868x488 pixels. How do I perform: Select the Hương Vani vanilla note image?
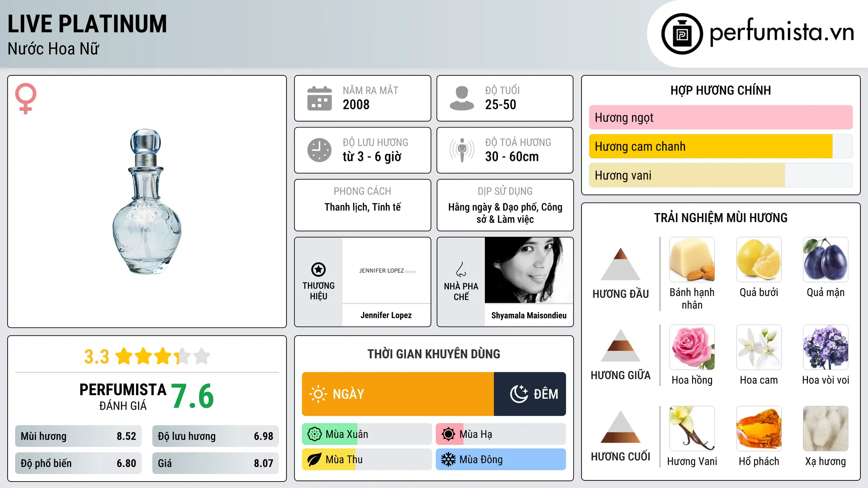[692, 429]
